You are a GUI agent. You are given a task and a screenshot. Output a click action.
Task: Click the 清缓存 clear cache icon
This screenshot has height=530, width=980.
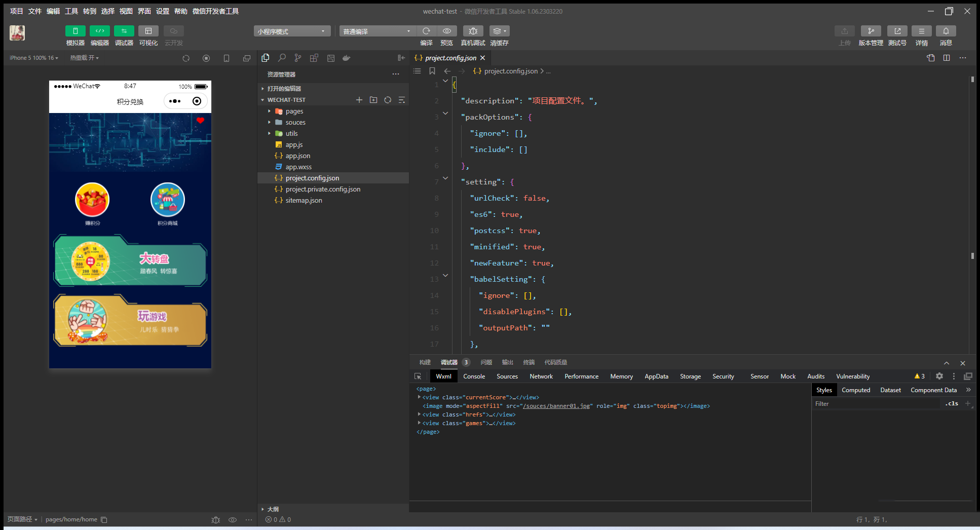pyautogui.click(x=499, y=31)
